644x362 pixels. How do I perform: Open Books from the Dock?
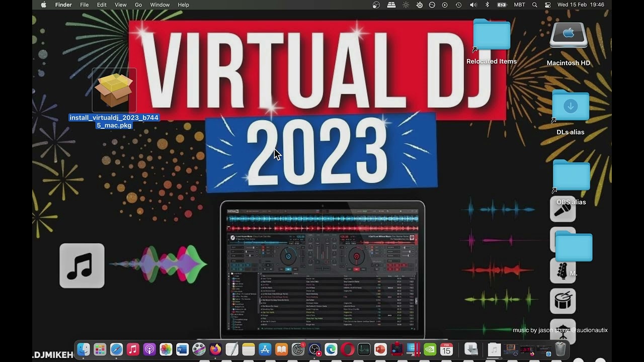pos(281,349)
